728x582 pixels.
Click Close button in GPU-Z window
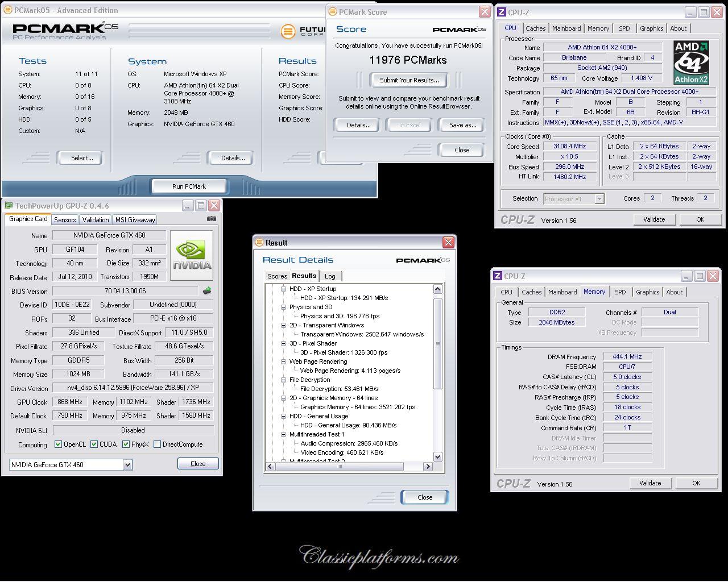[x=198, y=464]
